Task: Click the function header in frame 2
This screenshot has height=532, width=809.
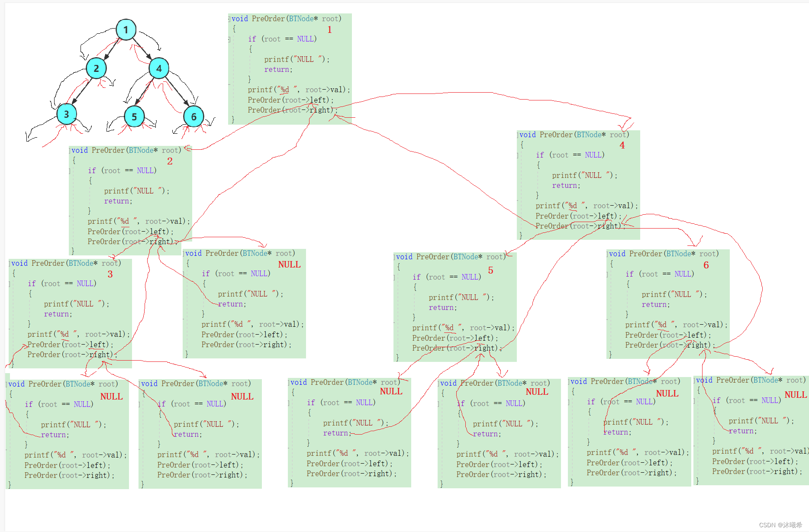Action: (x=126, y=150)
